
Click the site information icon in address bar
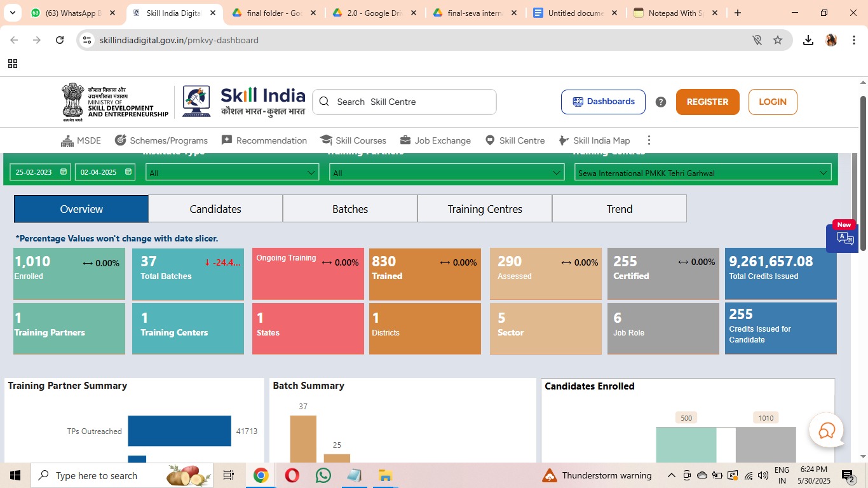[88, 40]
